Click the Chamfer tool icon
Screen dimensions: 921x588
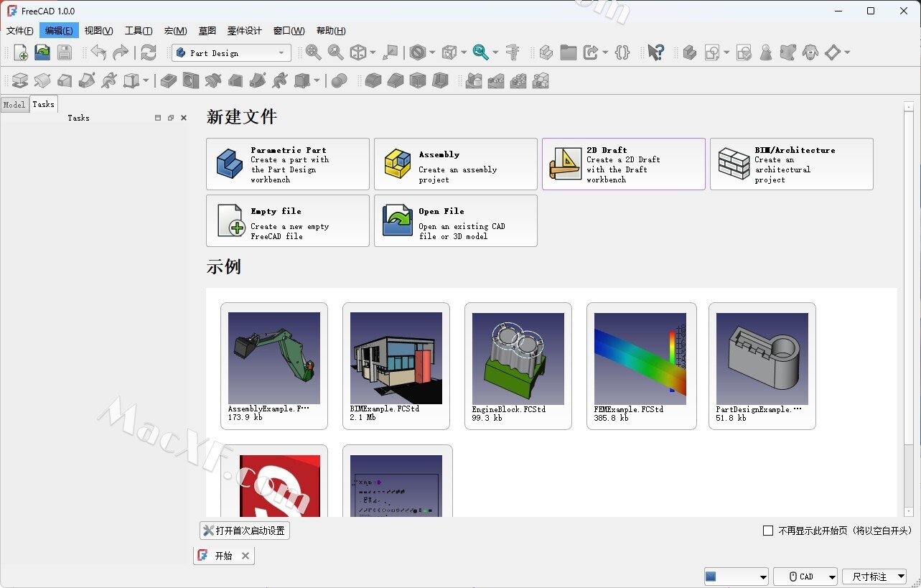coord(396,81)
